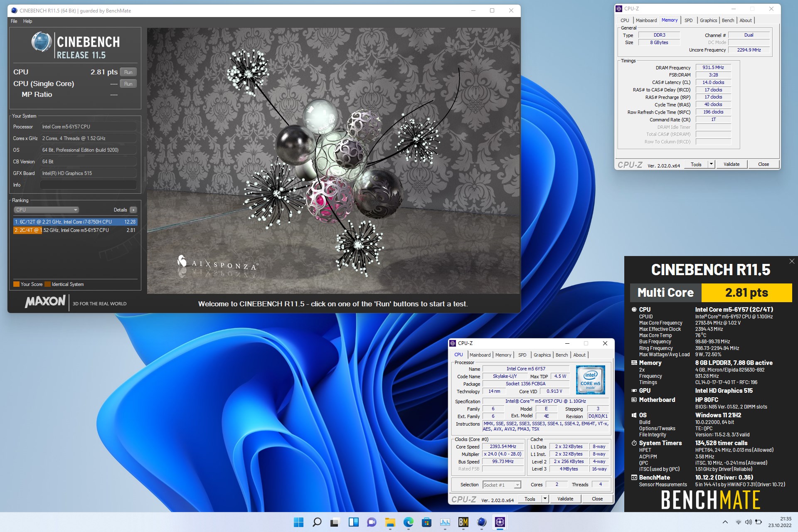Click the Identical System legend swatch
This screenshot has height=532, width=798.
pos(47,284)
